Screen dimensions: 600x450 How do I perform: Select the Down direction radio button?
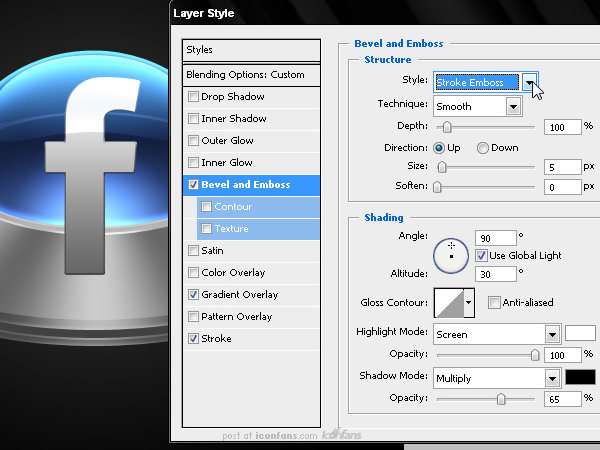click(483, 148)
